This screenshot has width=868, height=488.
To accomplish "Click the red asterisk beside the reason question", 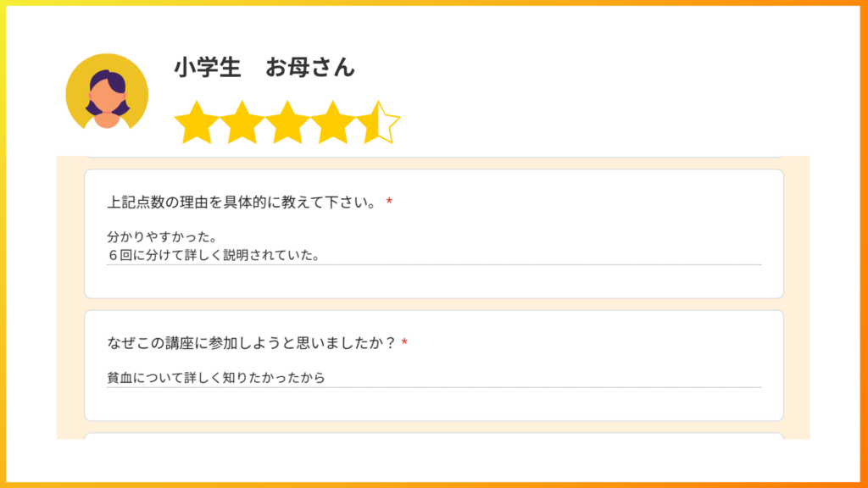I will 389,202.
